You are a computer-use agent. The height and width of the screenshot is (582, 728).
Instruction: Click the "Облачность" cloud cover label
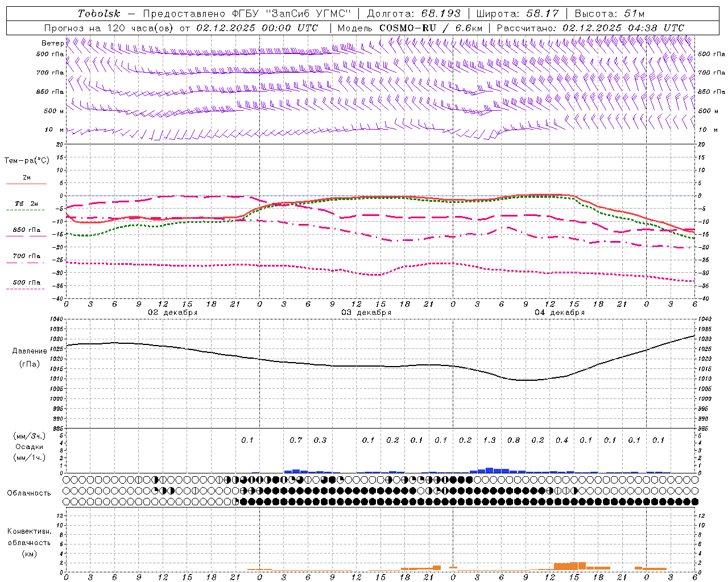(x=29, y=493)
